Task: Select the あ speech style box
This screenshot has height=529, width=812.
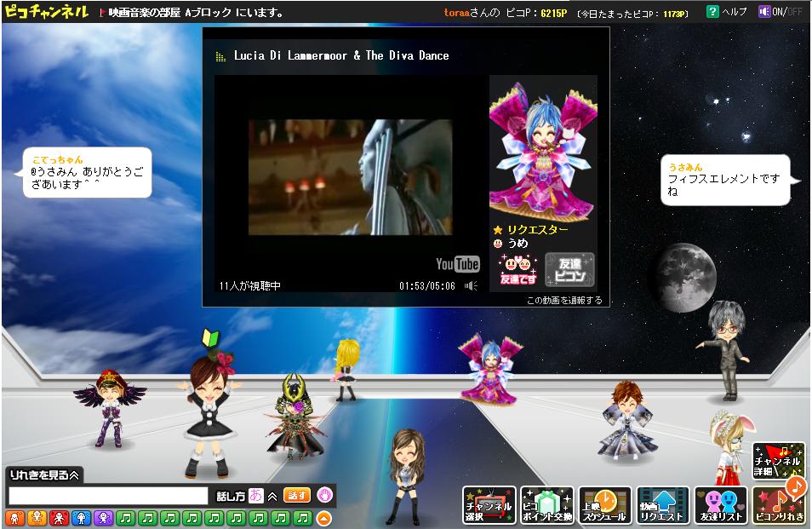Action: click(x=256, y=495)
